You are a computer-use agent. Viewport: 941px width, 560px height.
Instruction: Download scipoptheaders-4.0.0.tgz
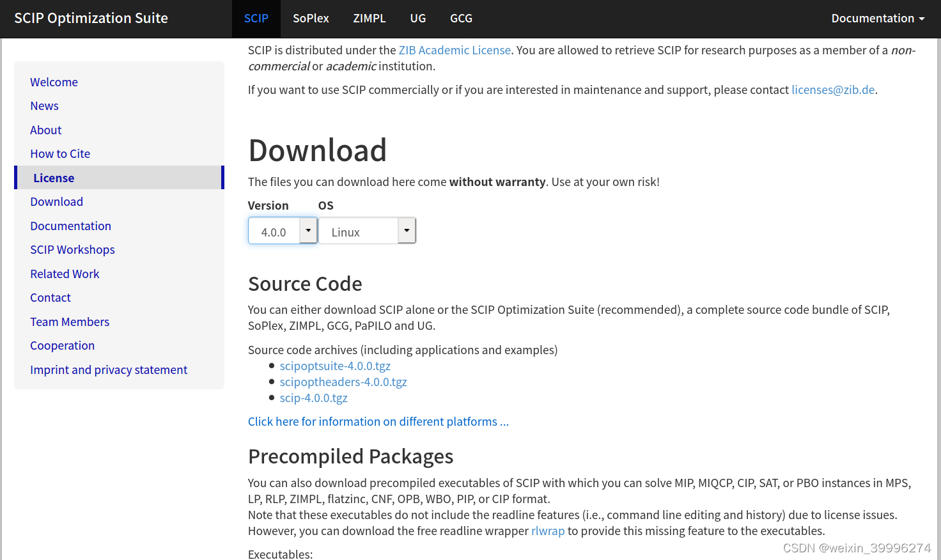pos(343,382)
